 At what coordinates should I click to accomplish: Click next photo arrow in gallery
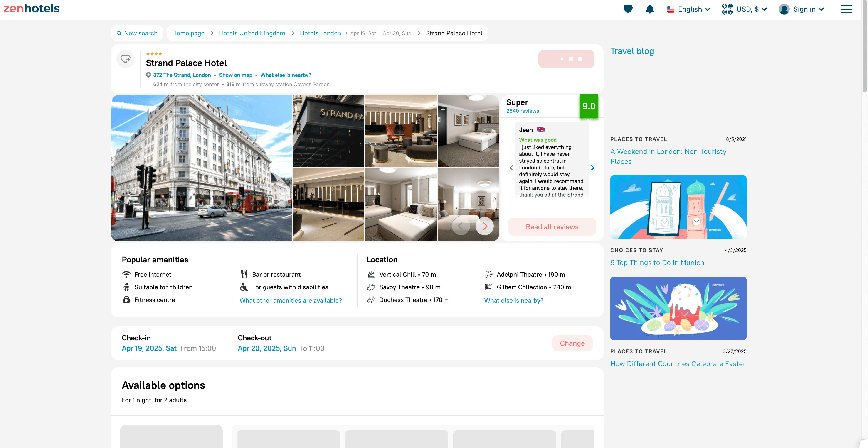[485, 226]
